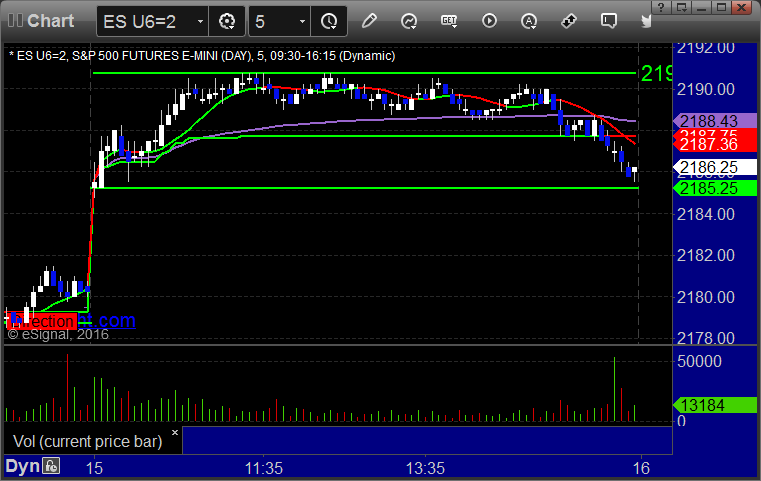Viewport: 761px width, 481px height.
Task: Minimize the chart window
Action: pyautogui.click(x=701, y=7)
